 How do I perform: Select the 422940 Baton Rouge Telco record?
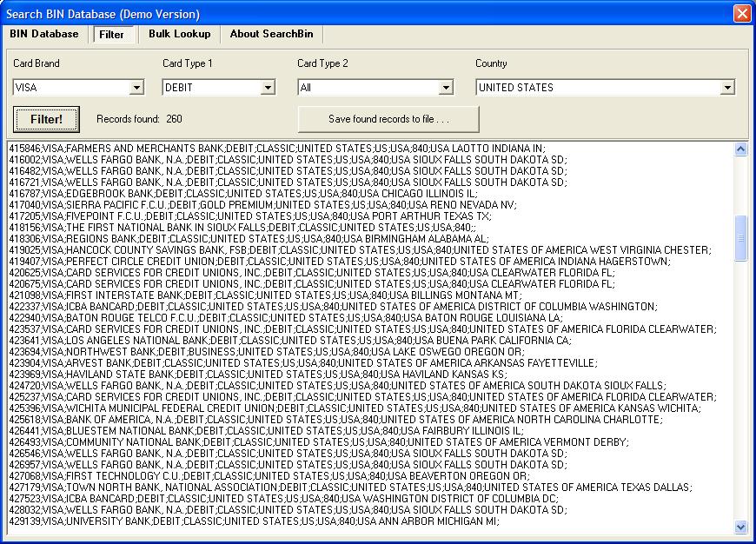286,318
